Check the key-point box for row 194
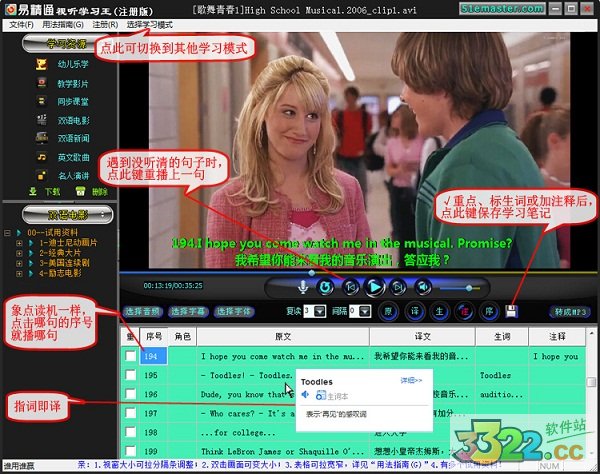600x474 pixels. tap(130, 356)
